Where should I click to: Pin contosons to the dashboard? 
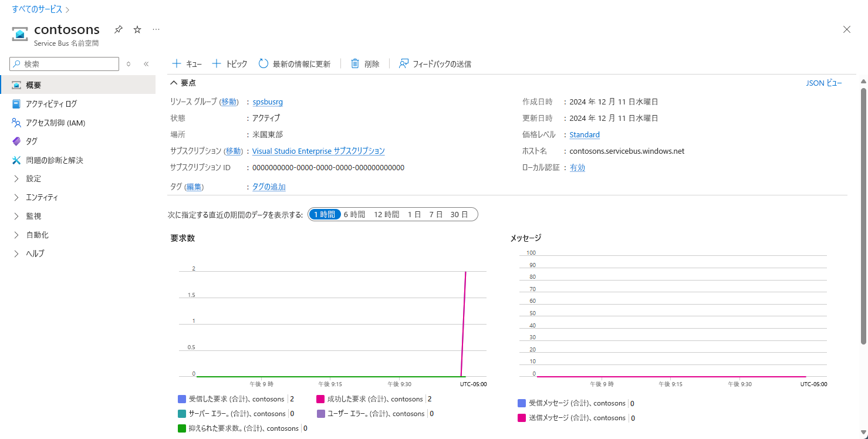pyautogui.click(x=119, y=29)
